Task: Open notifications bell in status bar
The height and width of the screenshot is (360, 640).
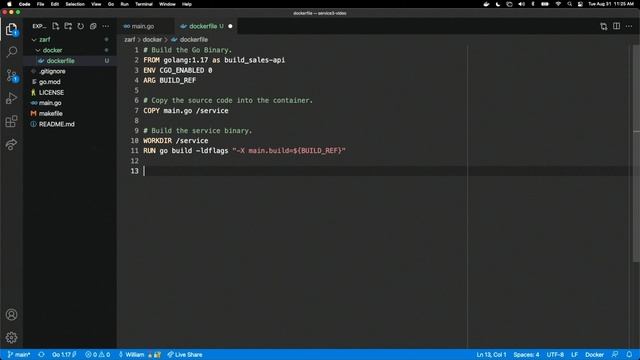Action: point(629,355)
